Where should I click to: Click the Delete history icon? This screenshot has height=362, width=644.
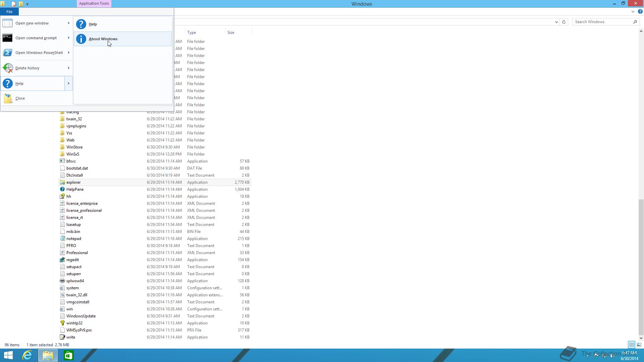[x=7, y=68]
